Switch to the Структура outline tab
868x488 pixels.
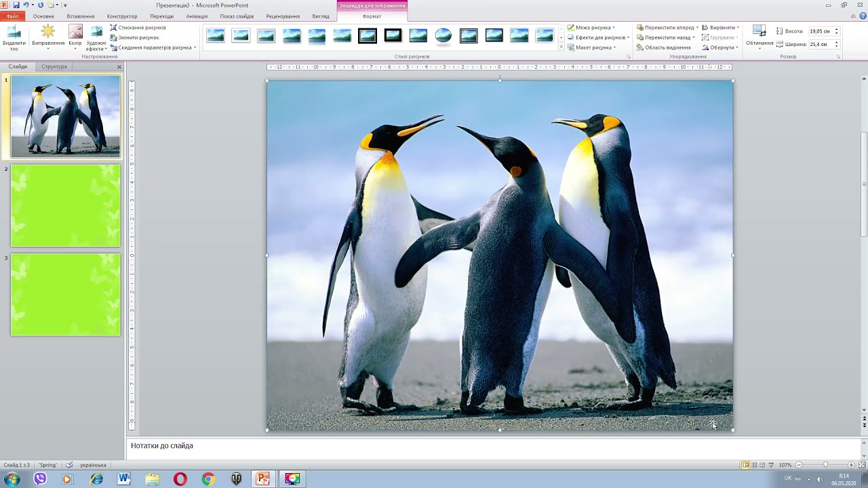(54, 66)
